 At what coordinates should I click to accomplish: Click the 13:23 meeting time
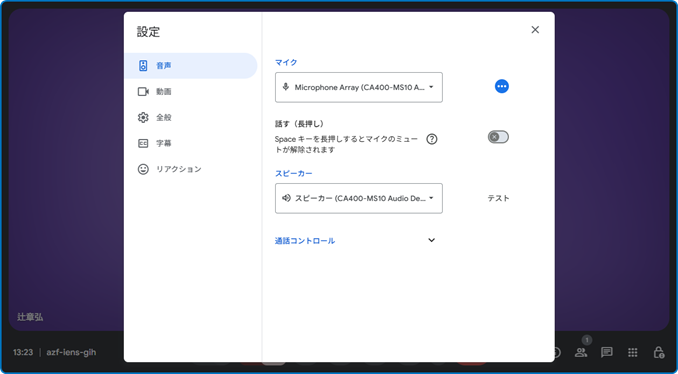23,352
